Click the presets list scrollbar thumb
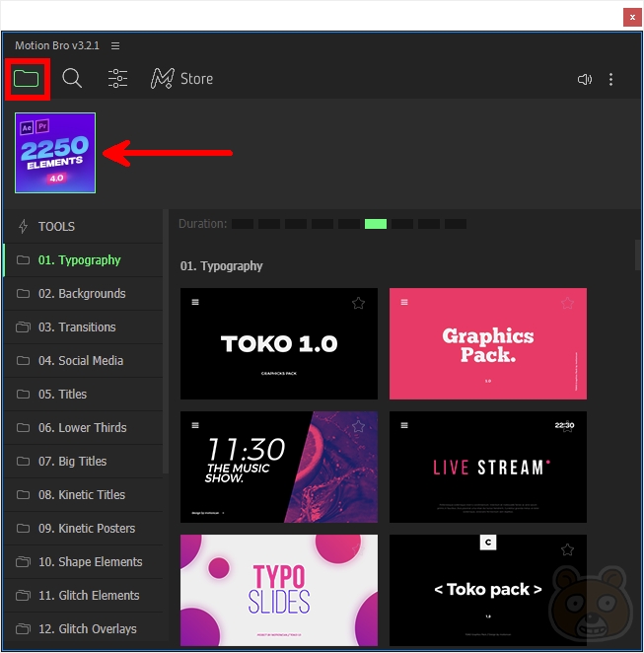The image size is (644, 653). [x=638, y=254]
